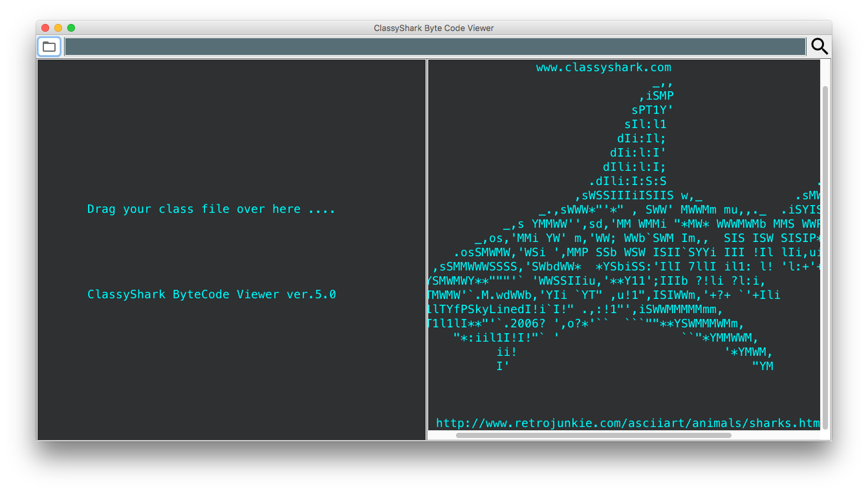Click the 'ClassyShark ByteCode Viewer ver.5.0' text
Viewport: 868px width, 493px height.
(x=212, y=294)
